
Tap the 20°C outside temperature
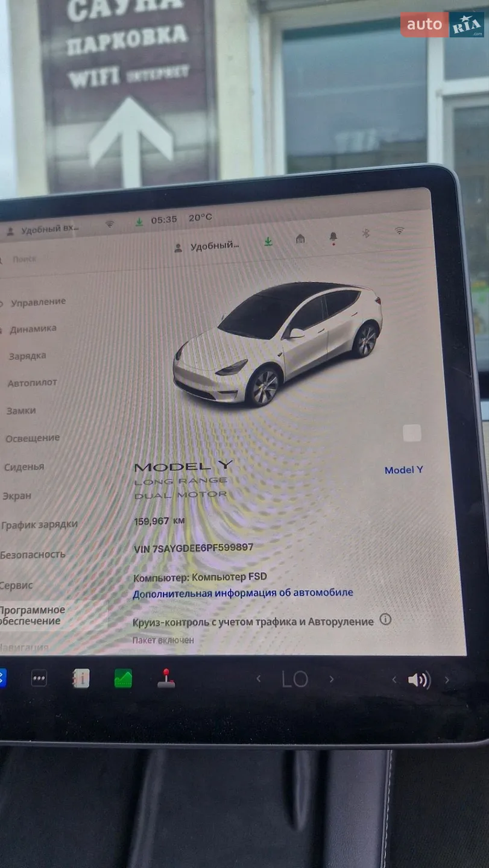[x=200, y=218]
